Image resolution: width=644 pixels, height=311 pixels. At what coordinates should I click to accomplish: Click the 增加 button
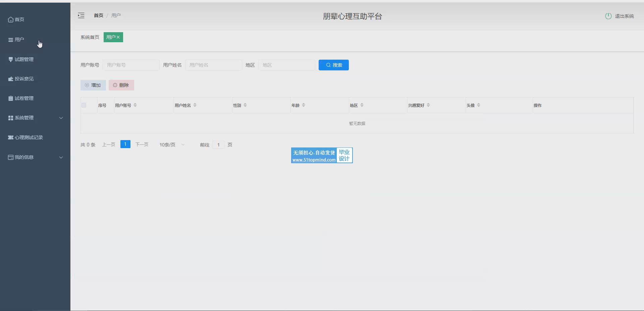[93, 85]
